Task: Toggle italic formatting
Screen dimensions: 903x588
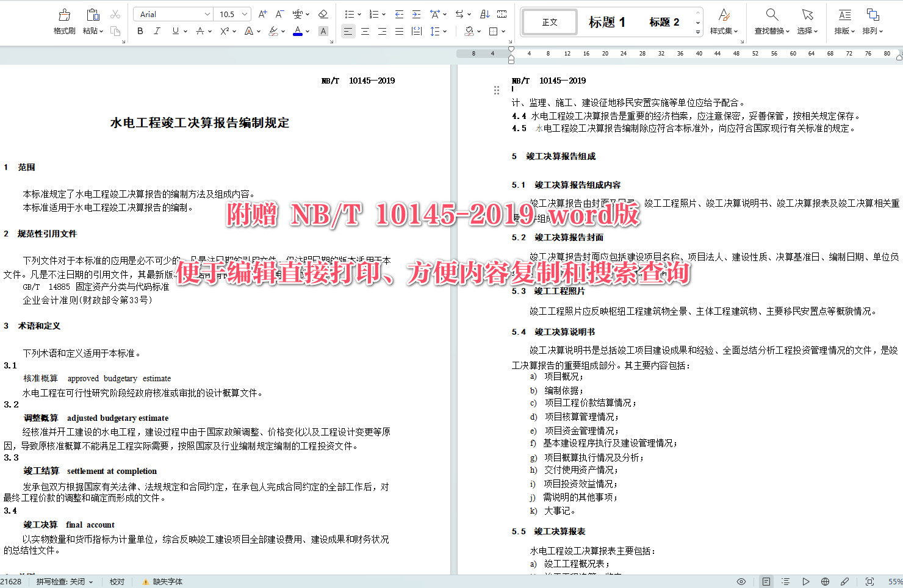Action: [157, 31]
